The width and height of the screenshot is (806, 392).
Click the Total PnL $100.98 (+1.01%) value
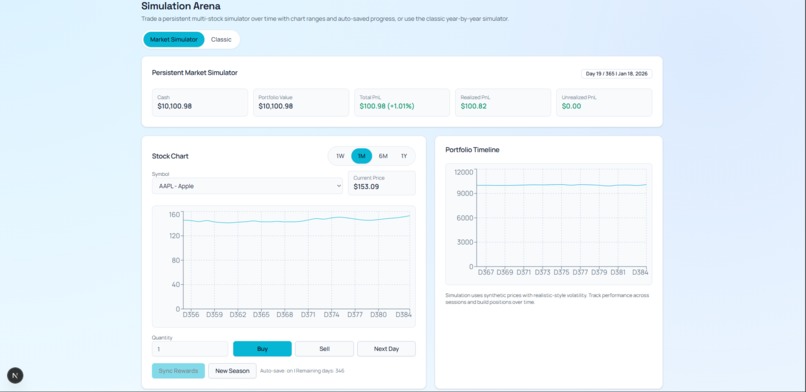click(x=387, y=106)
